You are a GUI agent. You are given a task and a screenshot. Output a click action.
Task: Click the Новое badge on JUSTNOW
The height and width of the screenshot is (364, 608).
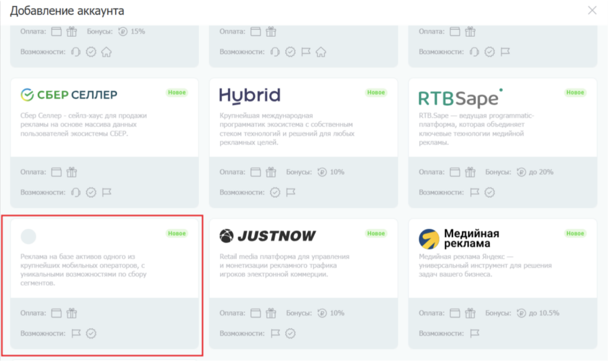376,233
